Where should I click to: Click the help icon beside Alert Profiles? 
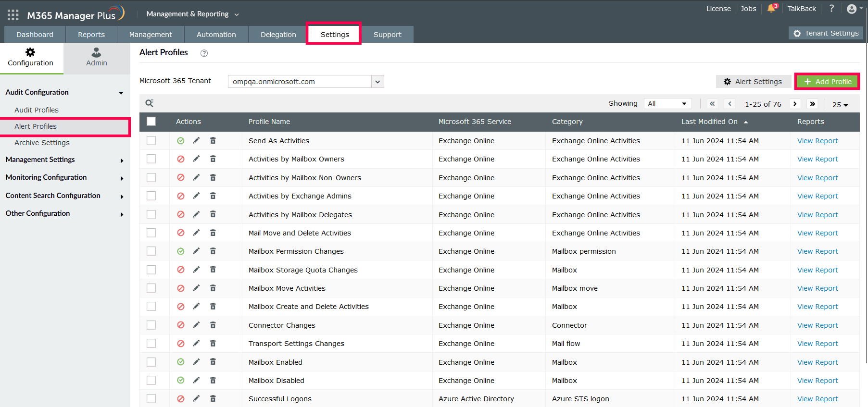204,53
